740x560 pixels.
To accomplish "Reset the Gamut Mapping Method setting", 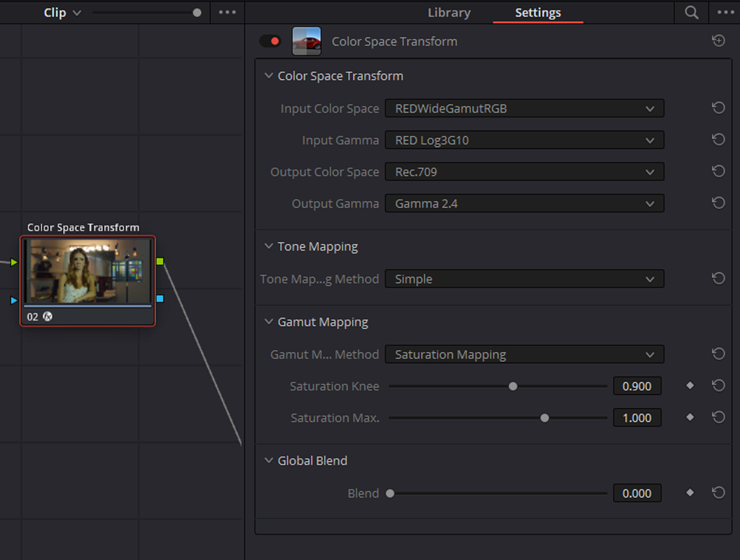I will tap(718, 353).
